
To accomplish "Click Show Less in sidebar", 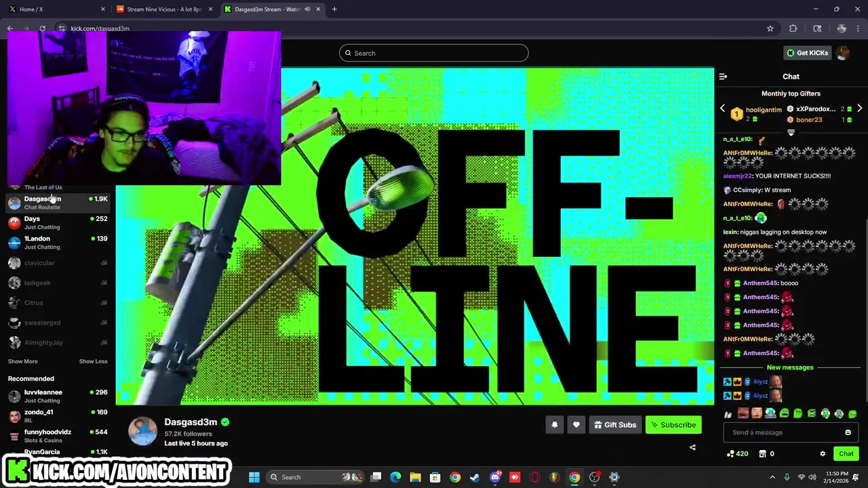I will coord(93,361).
